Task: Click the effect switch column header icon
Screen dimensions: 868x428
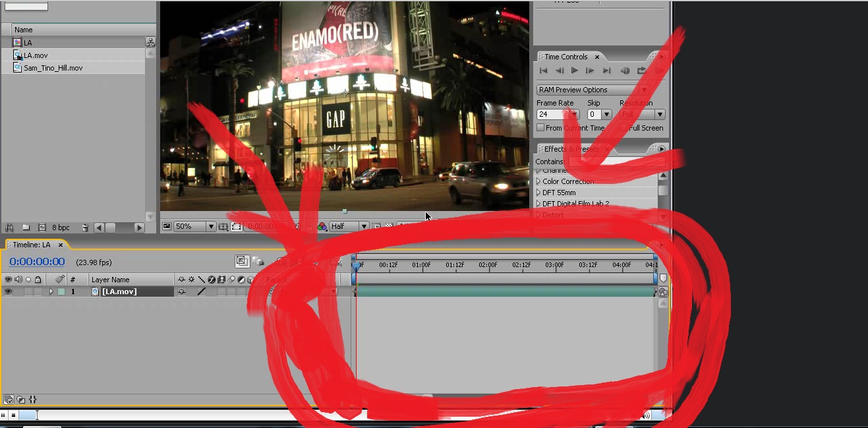Action: [212, 280]
